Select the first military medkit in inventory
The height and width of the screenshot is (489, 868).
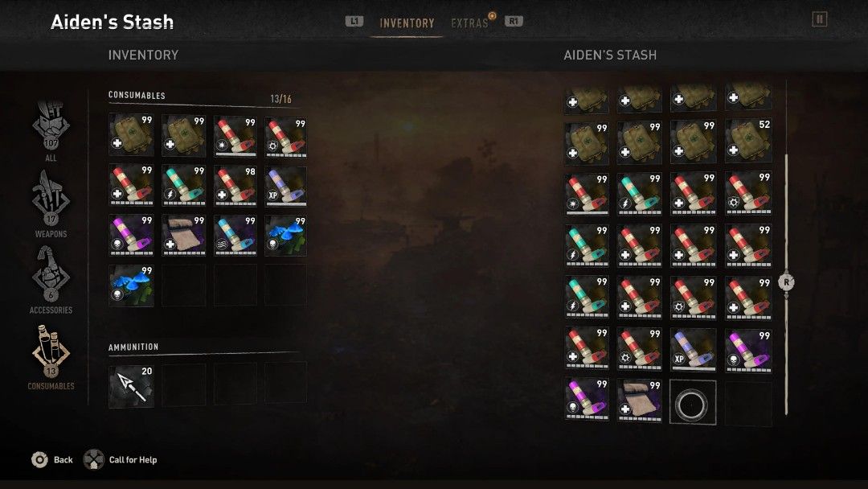tap(131, 135)
